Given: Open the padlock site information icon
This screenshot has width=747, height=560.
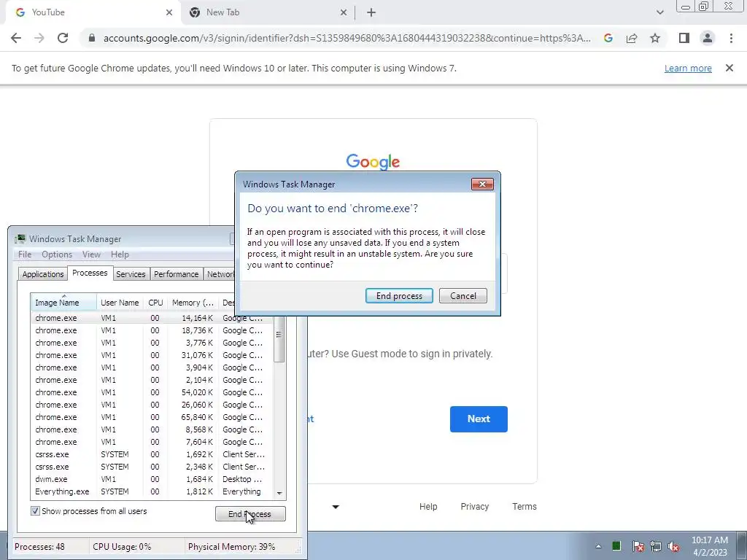Looking at the screenshot, I should tap(92, 38).
